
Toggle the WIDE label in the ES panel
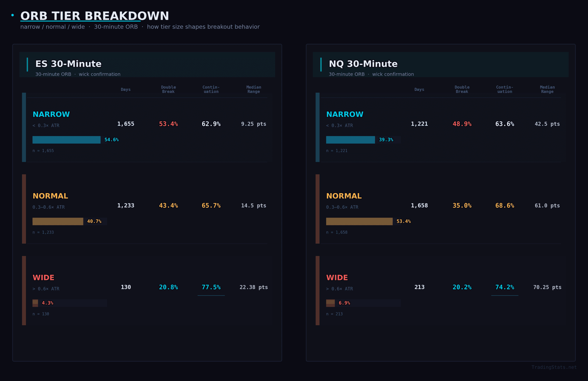pos(43,277)
